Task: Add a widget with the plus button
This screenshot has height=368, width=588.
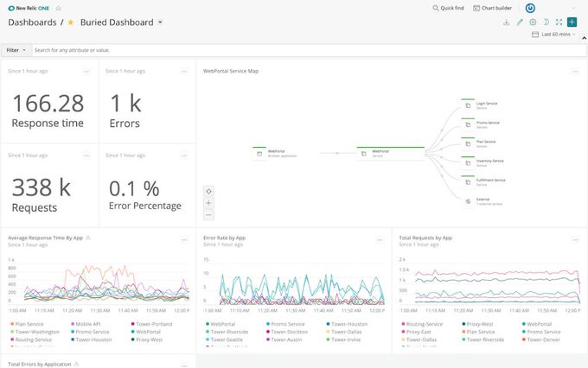Action: click(572, 22)
